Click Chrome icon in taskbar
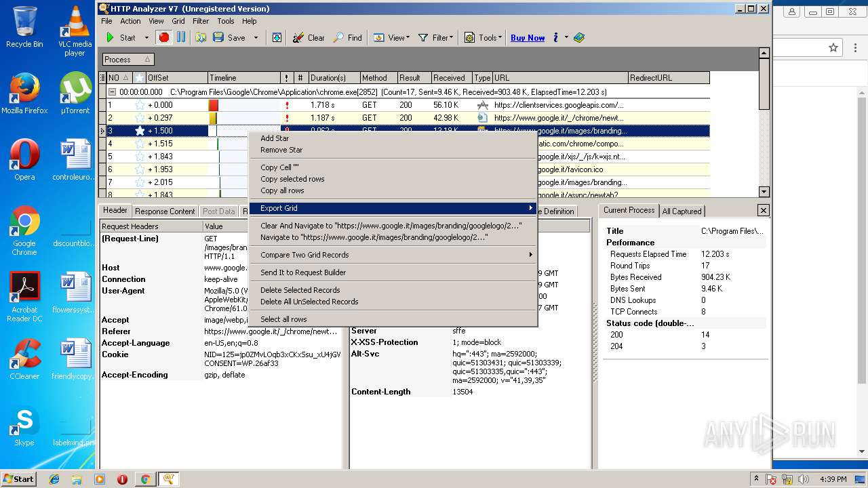 144,479
